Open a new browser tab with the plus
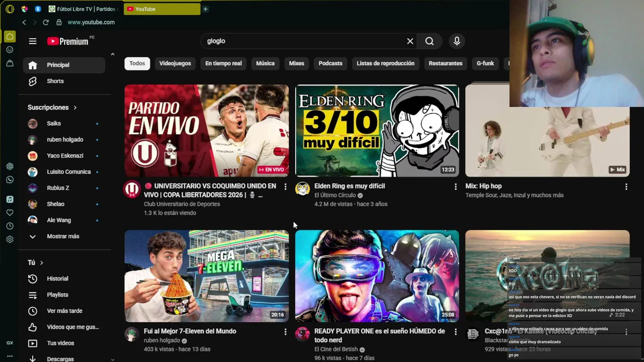Screen dimensions: 644x362 coord(205,9)
